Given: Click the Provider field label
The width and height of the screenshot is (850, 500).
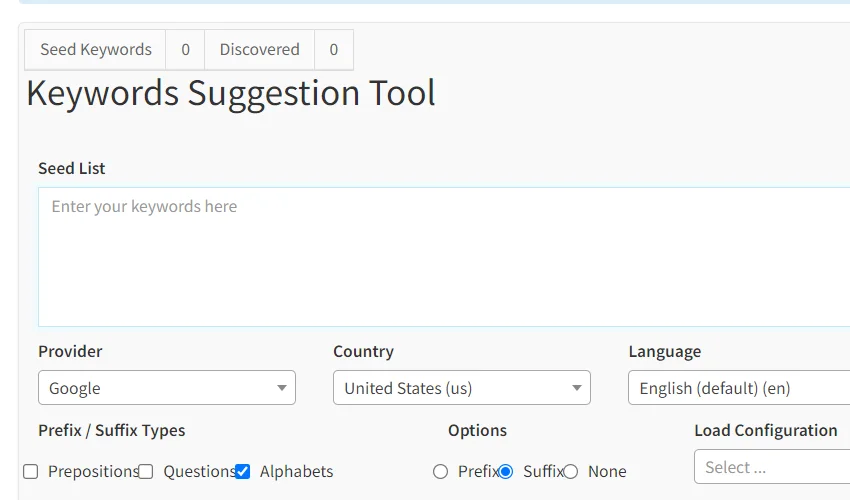Looking at the screenshot, I should coord(70,351).
